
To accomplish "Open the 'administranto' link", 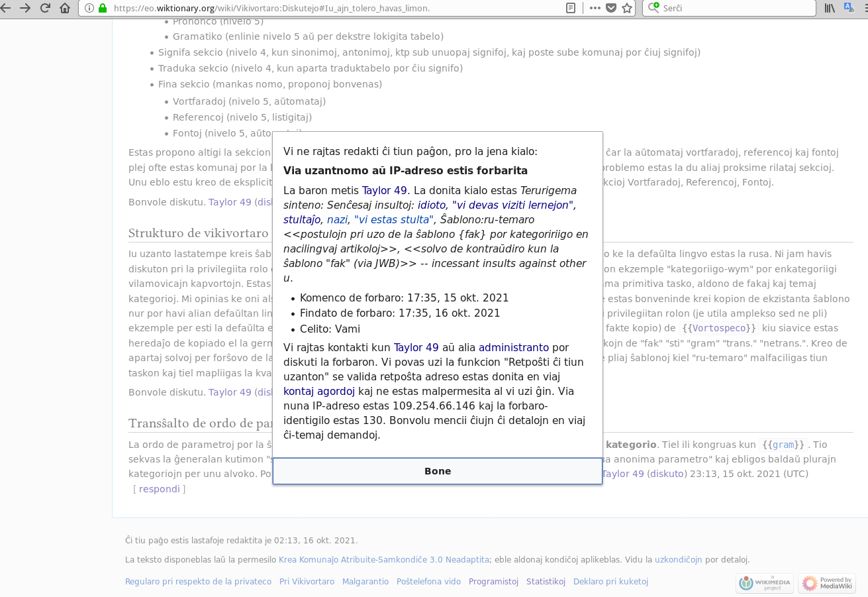I will (x=514, y=347).
